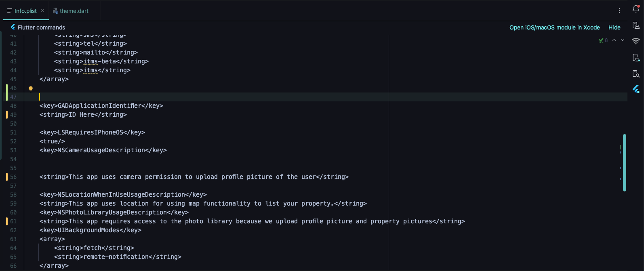Open the phone-with-magnifier inspection icon
The height and width of the screenshot is (271, 644).
[636, 74]
